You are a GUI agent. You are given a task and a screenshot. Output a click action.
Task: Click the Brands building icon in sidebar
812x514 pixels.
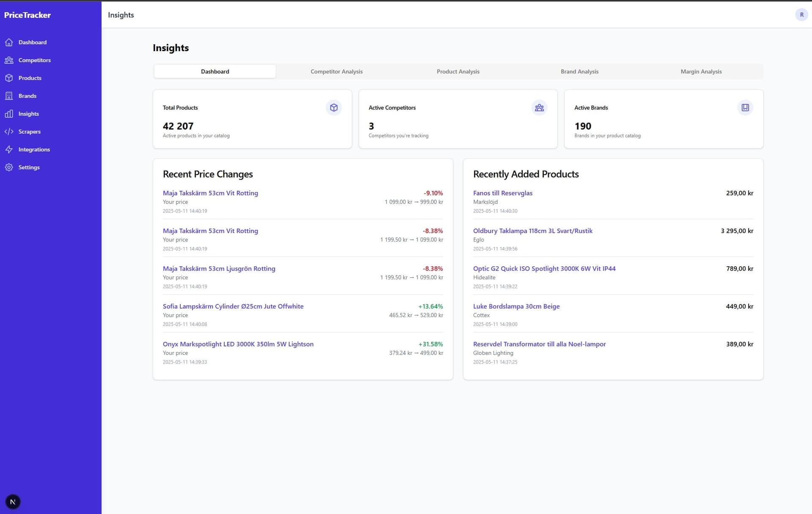[x=9, y=96]
